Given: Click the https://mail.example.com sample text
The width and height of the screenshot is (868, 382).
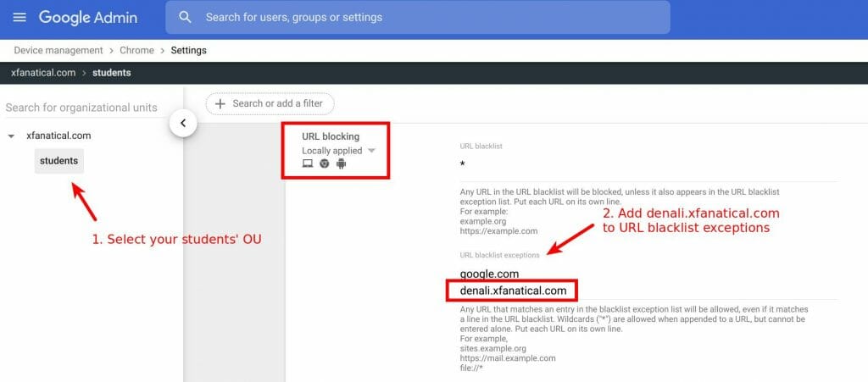Looking at the screenshot, I should pyautogui.click(x=508, y=358).
